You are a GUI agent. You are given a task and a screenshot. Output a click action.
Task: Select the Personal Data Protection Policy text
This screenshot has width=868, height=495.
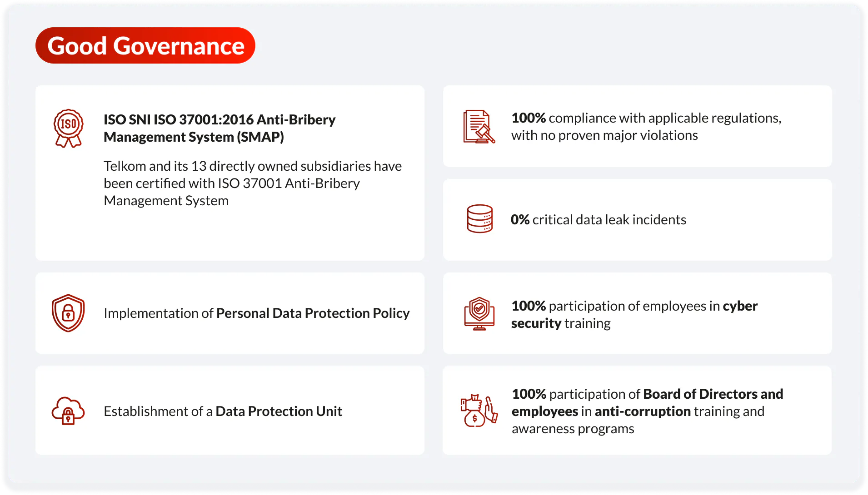313,313
